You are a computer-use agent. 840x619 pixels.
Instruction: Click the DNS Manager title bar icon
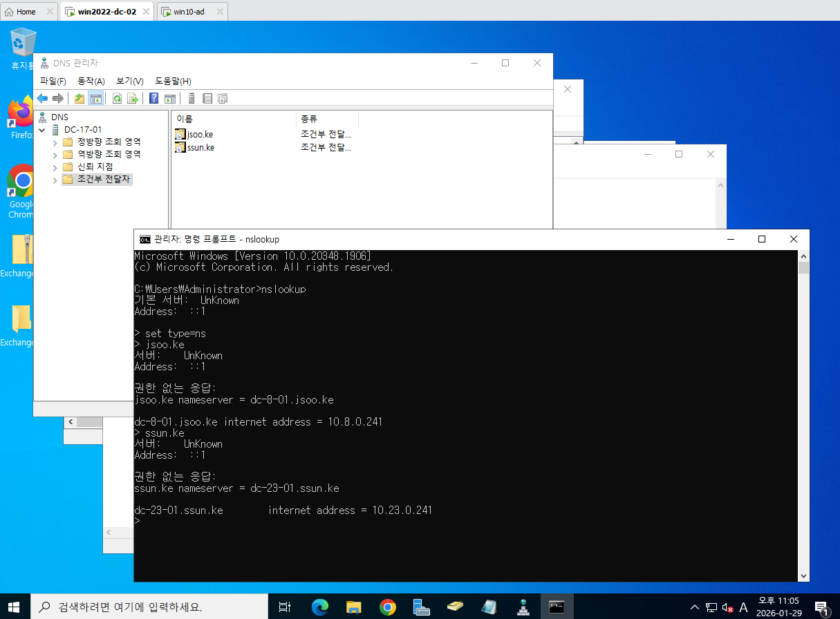45,63
